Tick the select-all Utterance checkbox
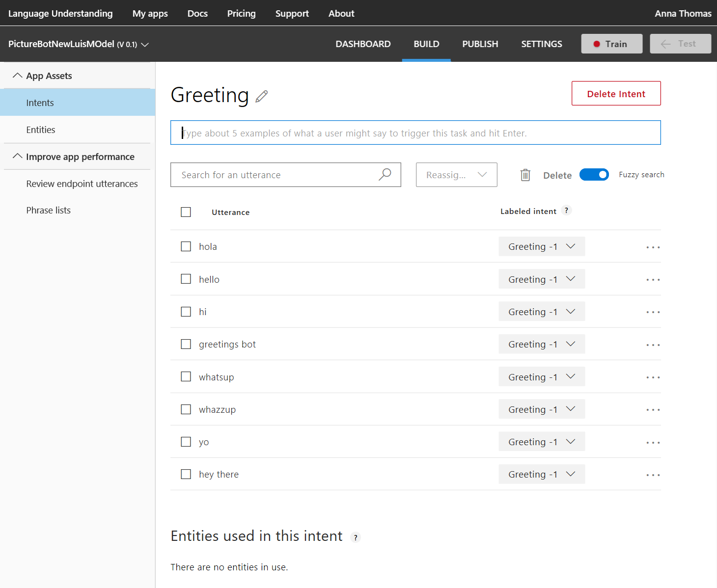The height and width of the screenshot is (588, 717). [x=186, y=212]
